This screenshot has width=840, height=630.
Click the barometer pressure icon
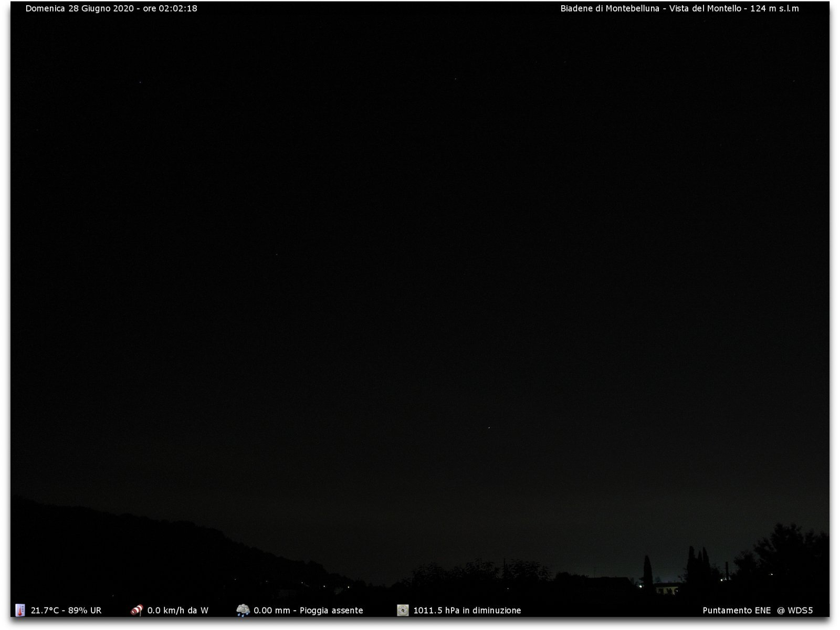pyautogui.click(x=403, y=610)
